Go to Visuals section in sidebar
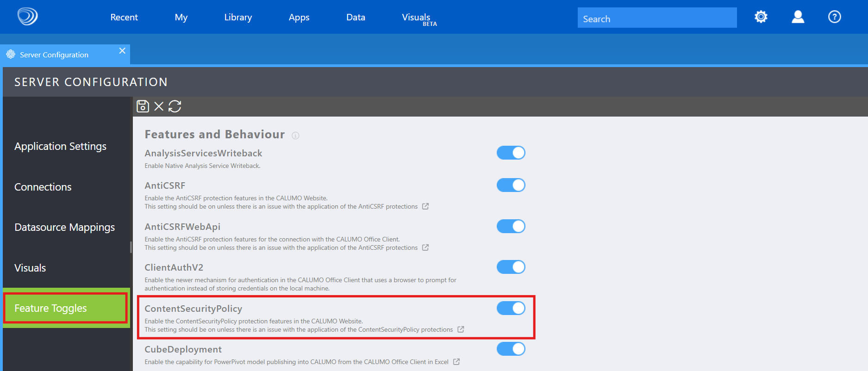Viewport: 868px width, 371px height. tap(30, 268)
